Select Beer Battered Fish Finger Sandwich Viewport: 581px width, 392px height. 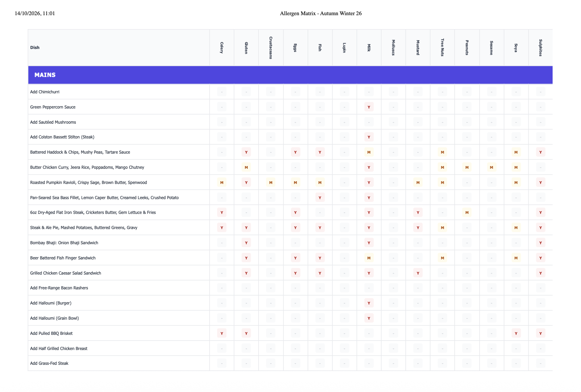pos(63,258)
